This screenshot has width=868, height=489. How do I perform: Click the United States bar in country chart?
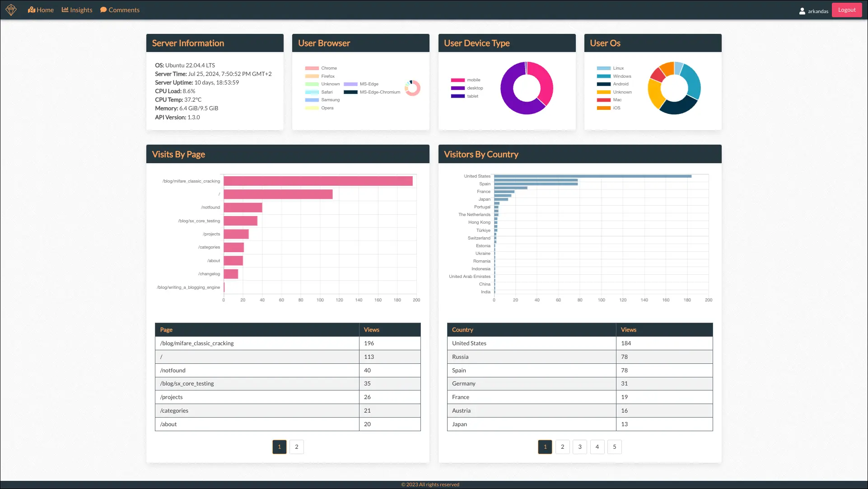pyautogui.click(x=593, y=176)
